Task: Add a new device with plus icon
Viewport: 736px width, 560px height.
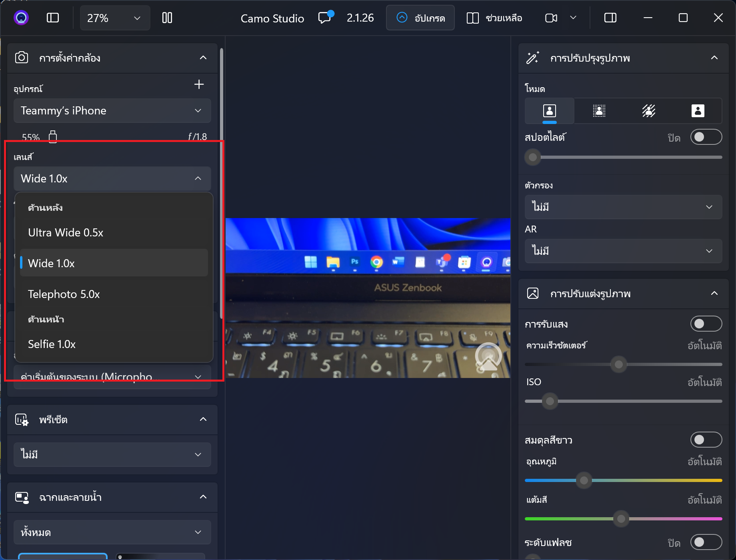Action: coord(199,84)
